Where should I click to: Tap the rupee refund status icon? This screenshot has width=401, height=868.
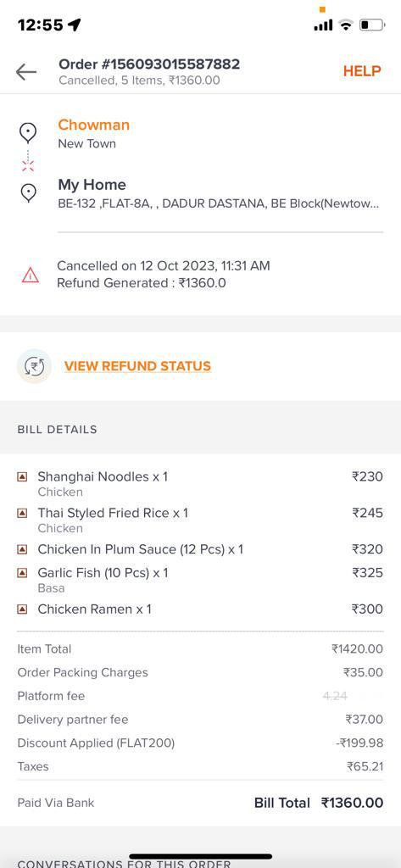[35, 366]
